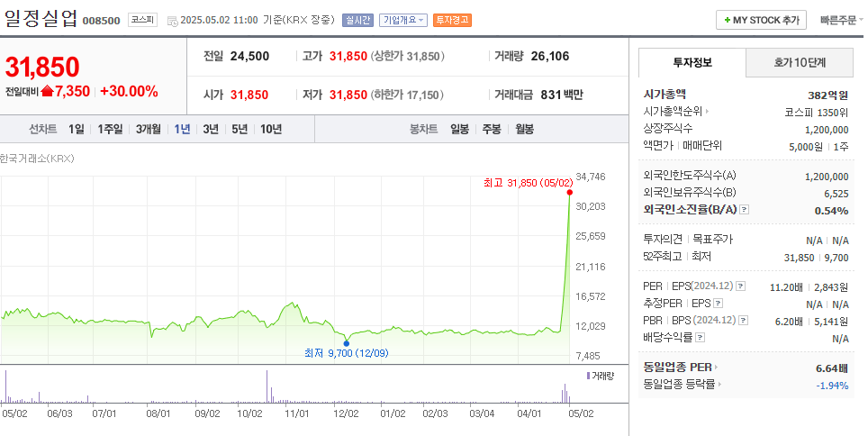Click the current price 31,850
The image size is (868, 436).
coord(42,67)
